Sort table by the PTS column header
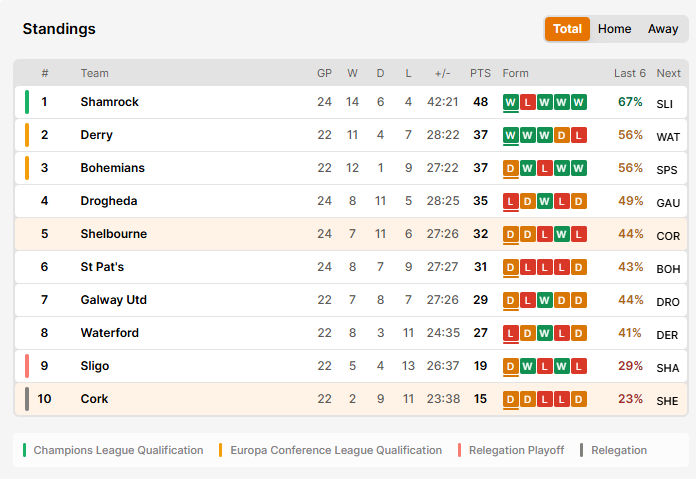This screenshot has height=479, width=696. [480, 73]
